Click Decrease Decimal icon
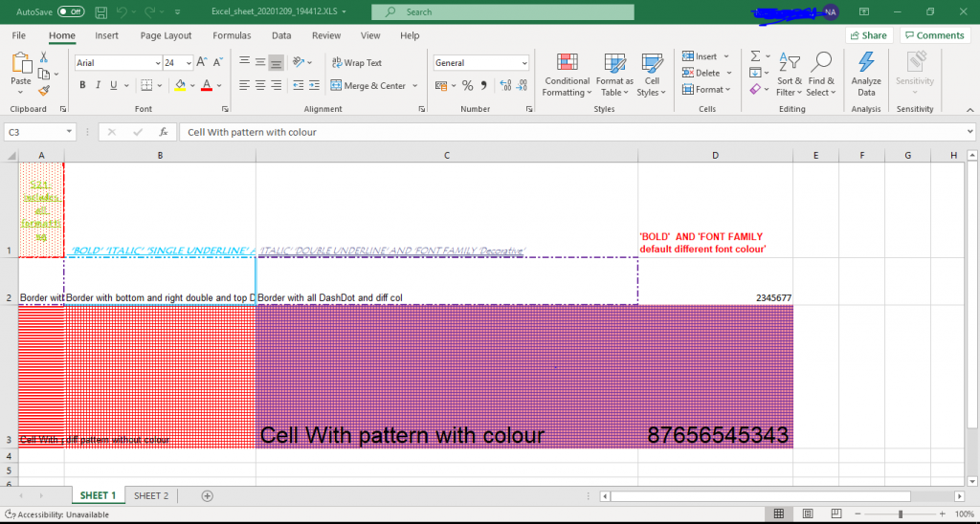The image size is (980, 524). coord(522,85)
